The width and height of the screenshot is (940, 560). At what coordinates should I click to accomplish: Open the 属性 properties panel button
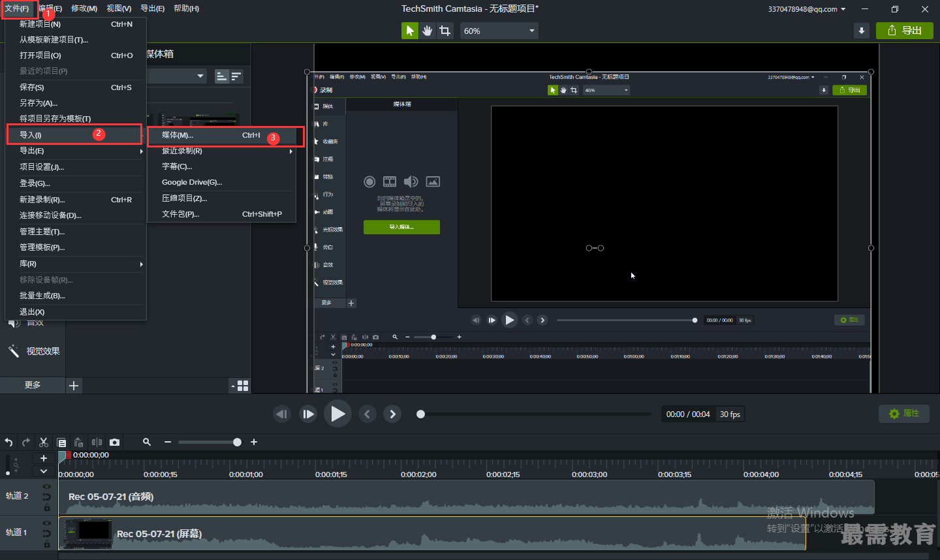[904, 413]
